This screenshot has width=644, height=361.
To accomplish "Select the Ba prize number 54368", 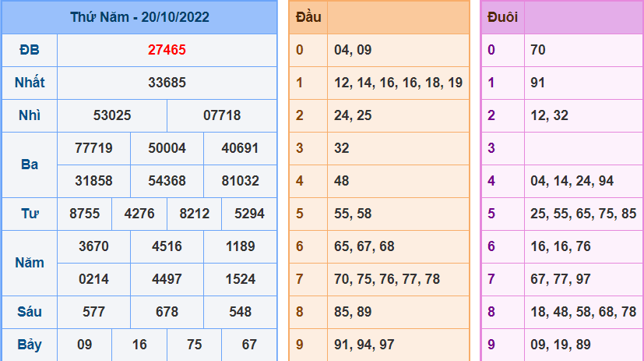I will coord(167,181).
